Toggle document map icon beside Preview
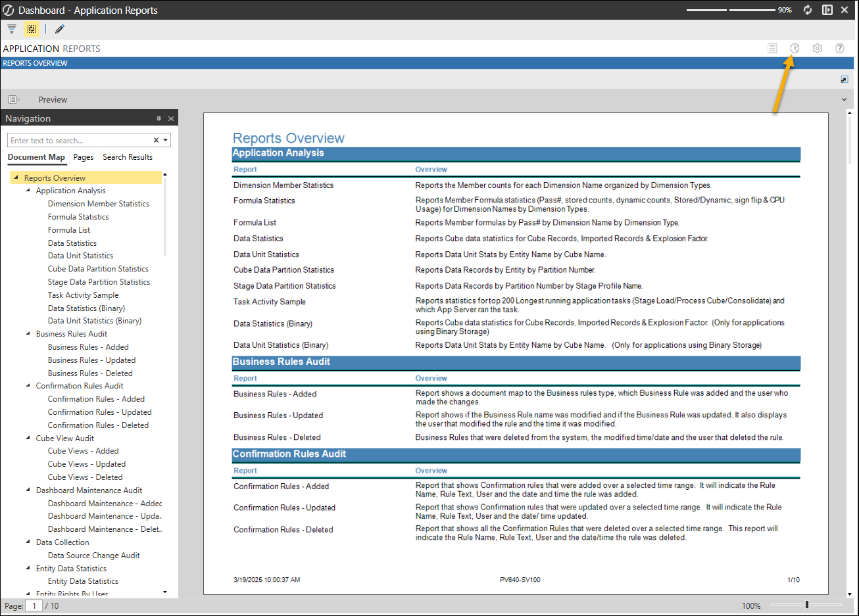The image size is (859, 616). pos(14,100)
